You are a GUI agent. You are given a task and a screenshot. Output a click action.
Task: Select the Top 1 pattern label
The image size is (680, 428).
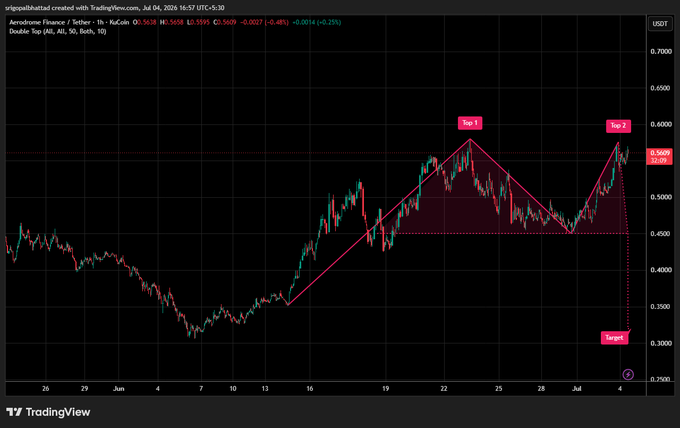coord(470,123)
